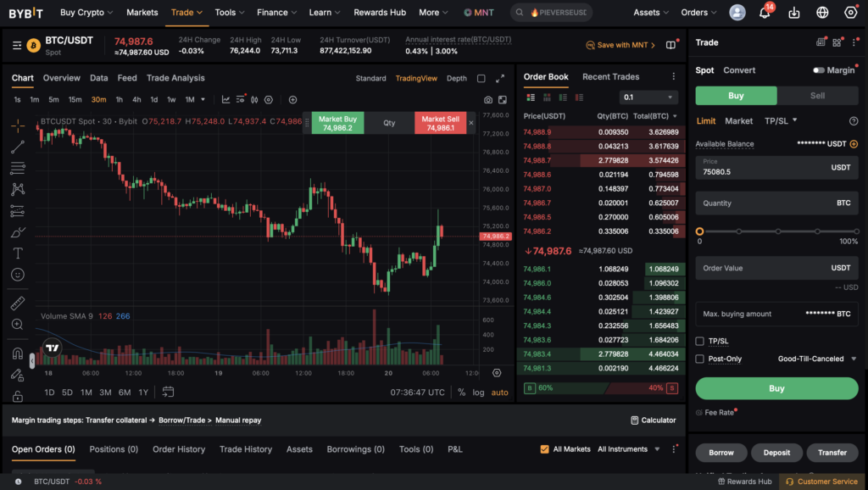Open the Good-Till-Canceled dropdown
868x490 pixels.
(816, 359)
